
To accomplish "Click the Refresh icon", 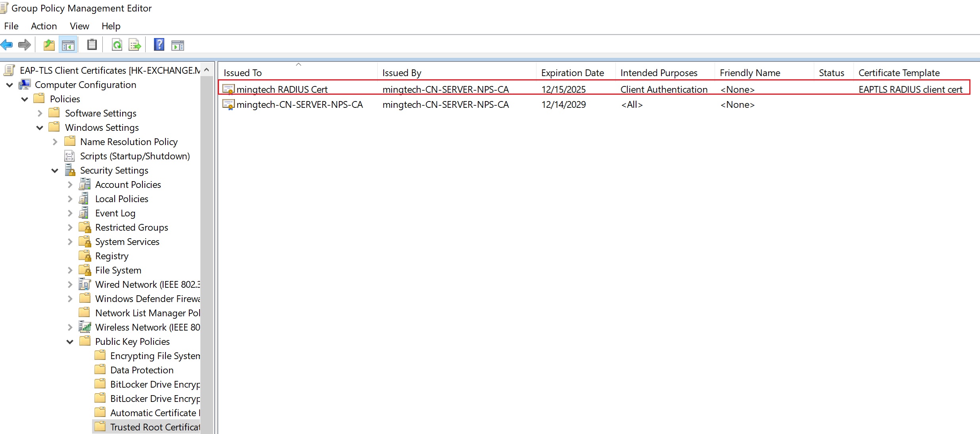I will point(117,44).
